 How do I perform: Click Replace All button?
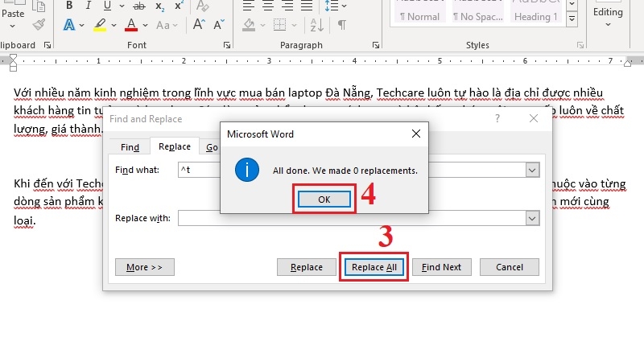[x=374, y=267]
